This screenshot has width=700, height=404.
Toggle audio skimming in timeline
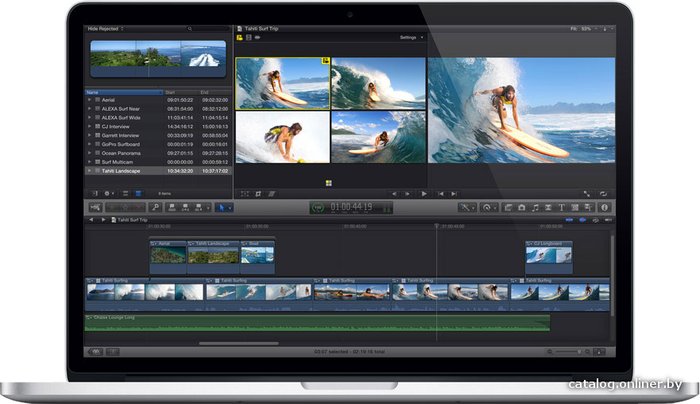tap(583, 220)
